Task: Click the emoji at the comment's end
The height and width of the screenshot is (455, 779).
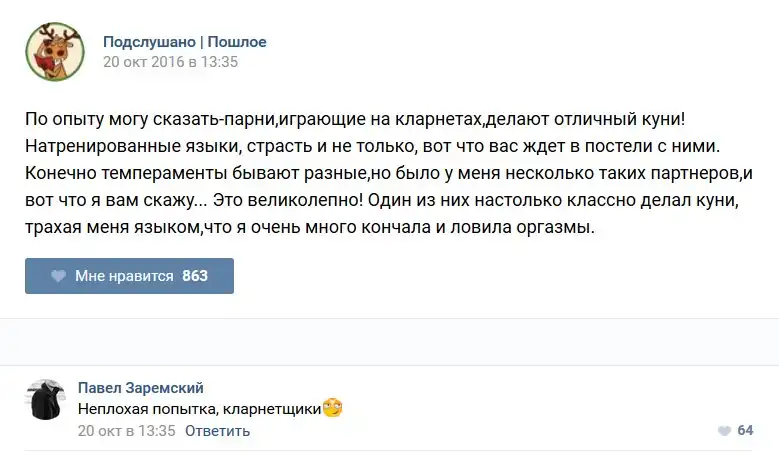Action: coord(333,408)
